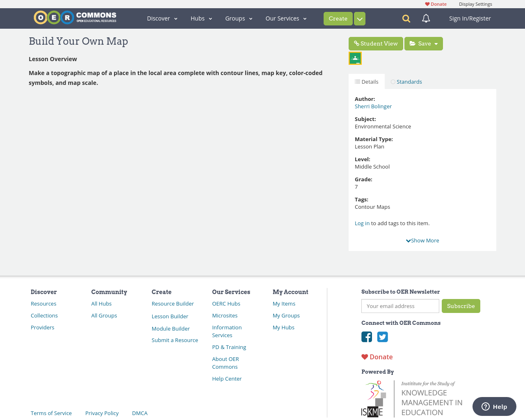This screenshot has width=525, height=420.
Task: Click Sign In/Register
Action: click(469, 18)
